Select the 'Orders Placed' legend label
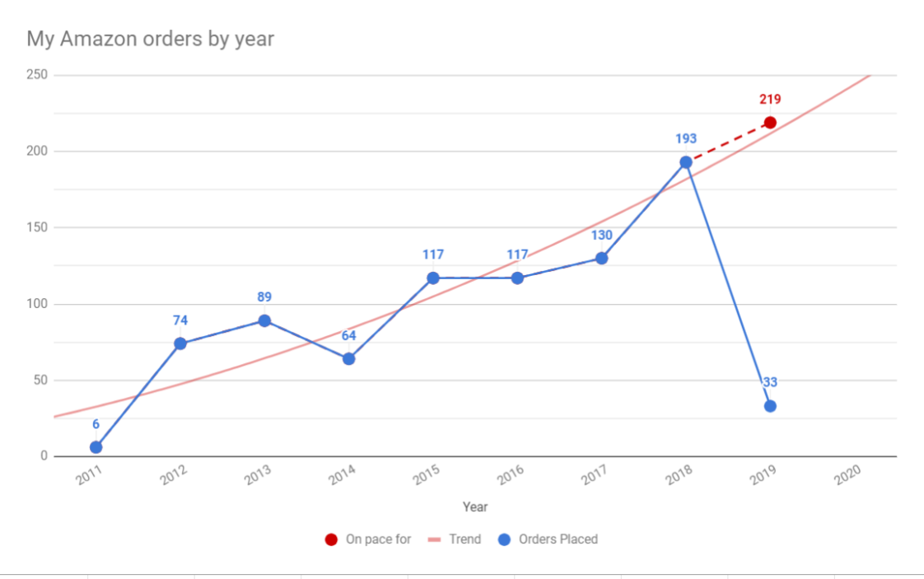Viewport: 924px width, 579px height. tap(558, 539)
